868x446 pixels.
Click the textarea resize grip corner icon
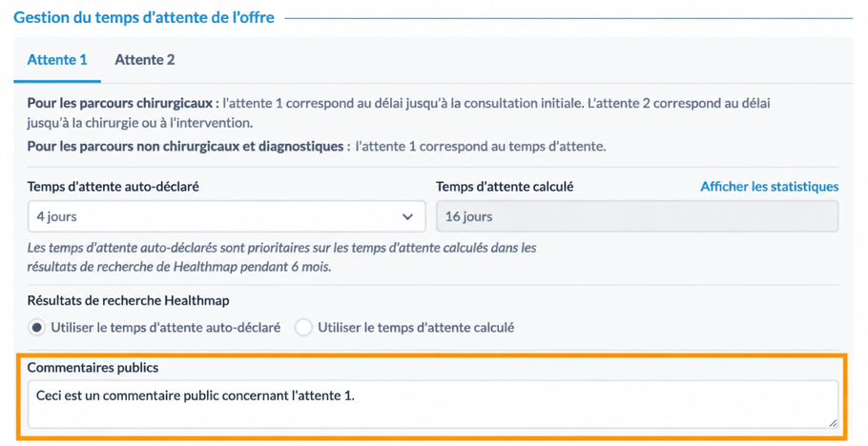(833, 423)
